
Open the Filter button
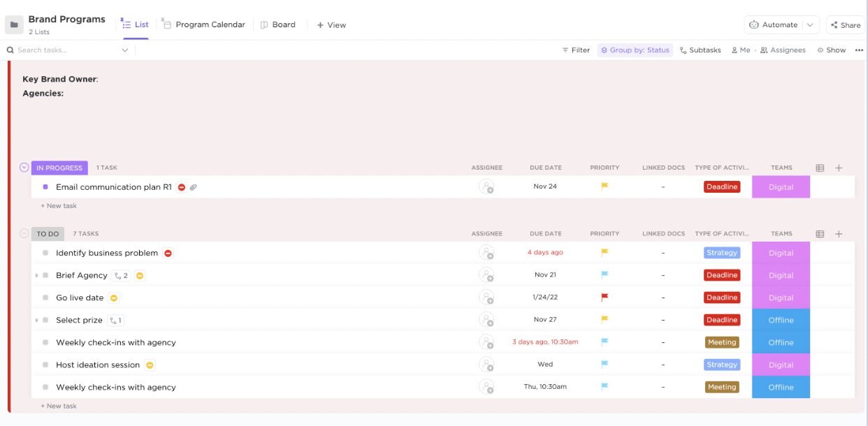click(576, 50)
